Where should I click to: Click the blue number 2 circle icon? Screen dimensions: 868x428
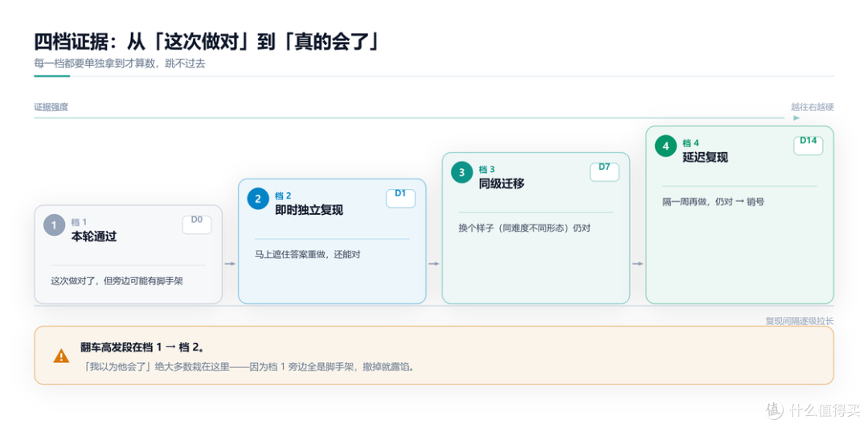click(x=258, y=199)
